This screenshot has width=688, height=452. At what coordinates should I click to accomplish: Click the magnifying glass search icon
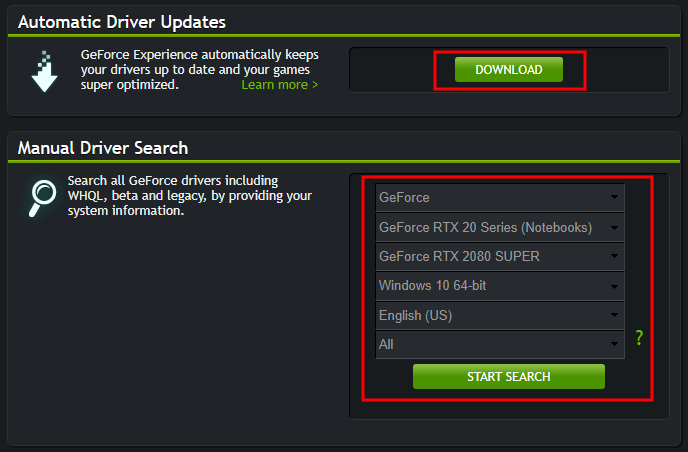pyautogui.click(x=43, y=198)
